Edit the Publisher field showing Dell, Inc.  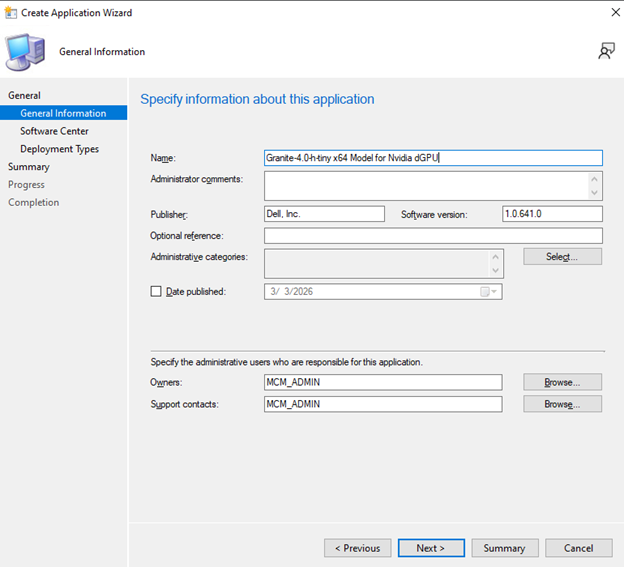(324, 214)
